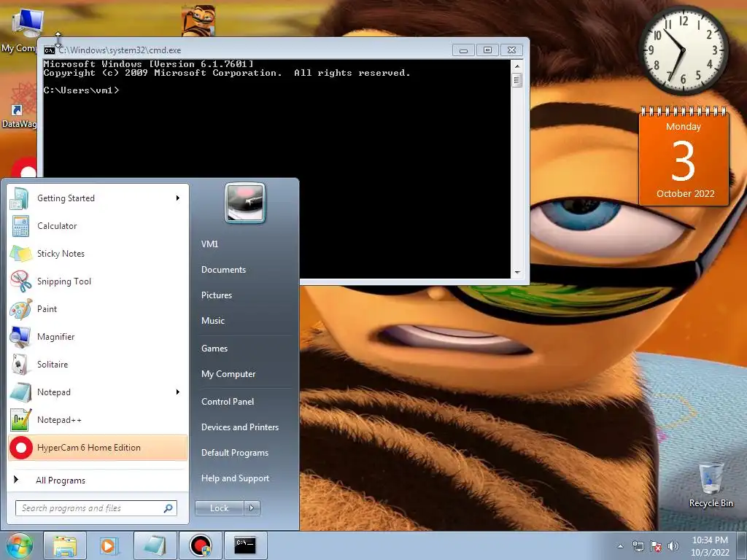Click the Notepad taskbar icon
Screen dimensions: 747x560
tap(155, 545)
